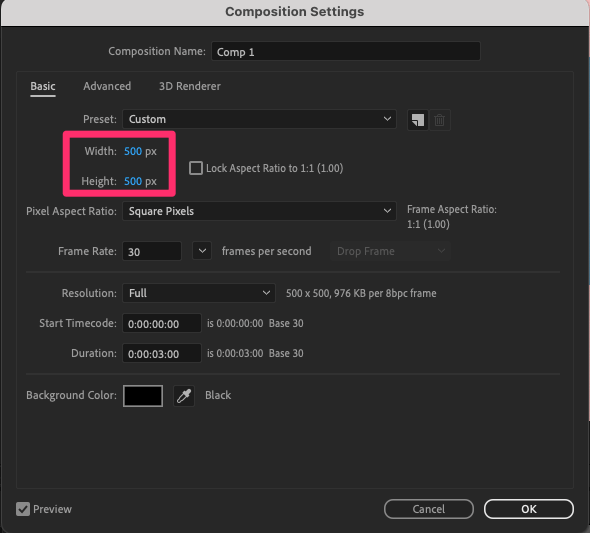Open the black Background Color swatch
The height and width of the screenshot is (533, 590).
pos(143,396)
